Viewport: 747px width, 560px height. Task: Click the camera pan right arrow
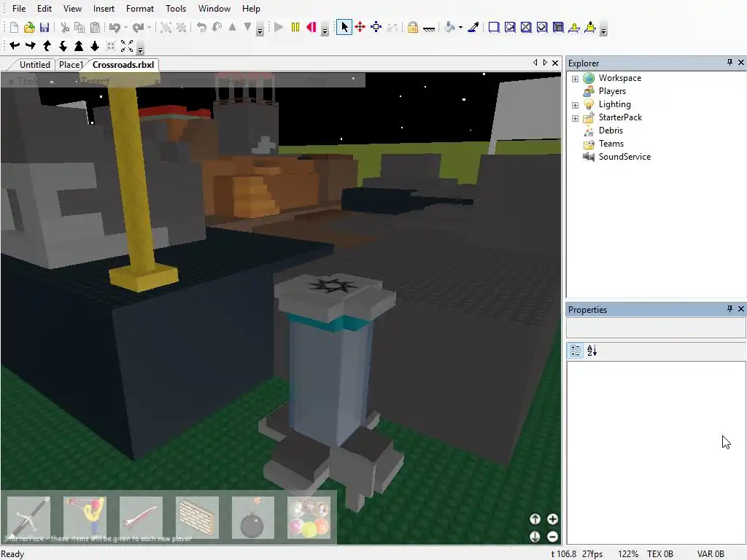point(31,46)
